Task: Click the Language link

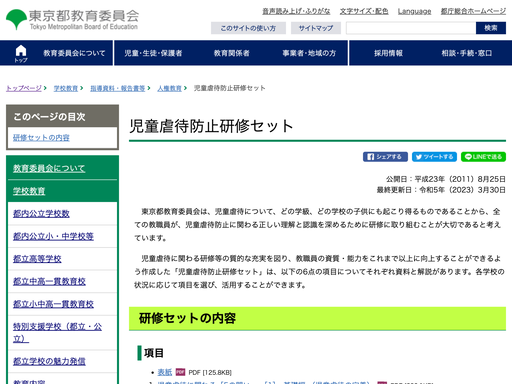Action: (414, 11)
